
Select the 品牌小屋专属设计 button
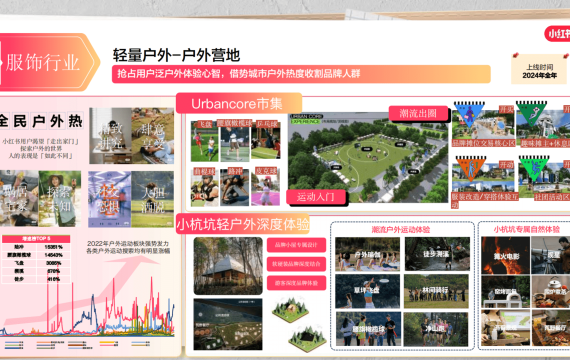click(296, 245)
